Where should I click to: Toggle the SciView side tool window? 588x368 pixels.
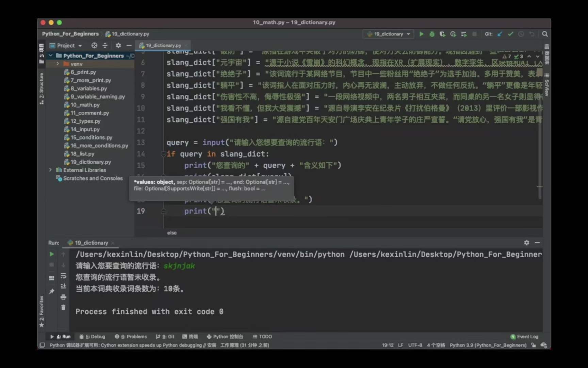pos(547,85)
